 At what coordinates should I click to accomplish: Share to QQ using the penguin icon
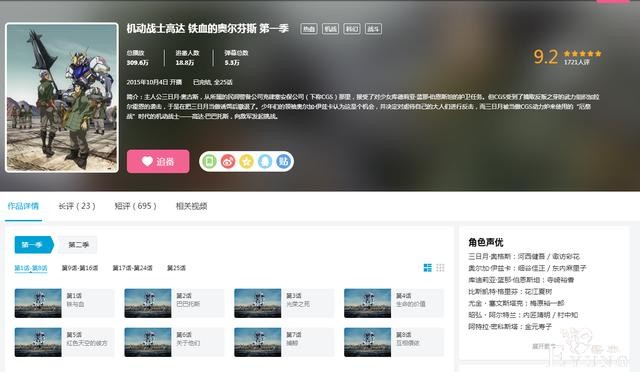[265, 161]
